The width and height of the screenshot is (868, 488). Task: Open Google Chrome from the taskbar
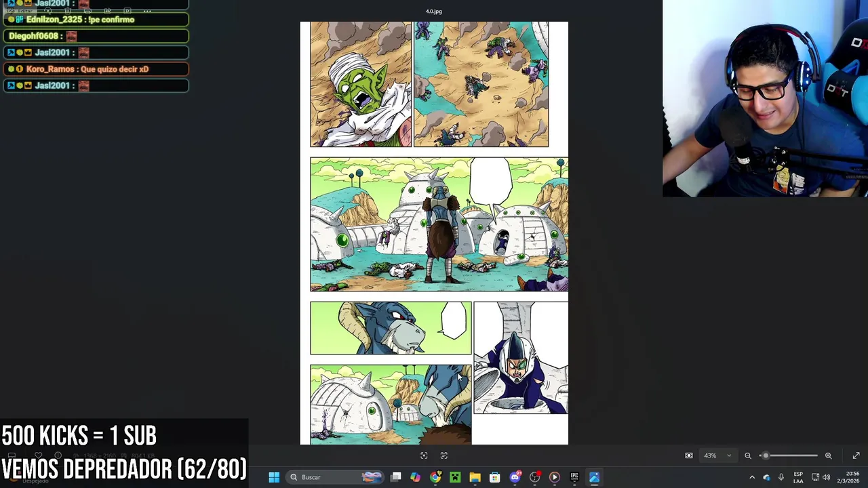tap(435, 477)
